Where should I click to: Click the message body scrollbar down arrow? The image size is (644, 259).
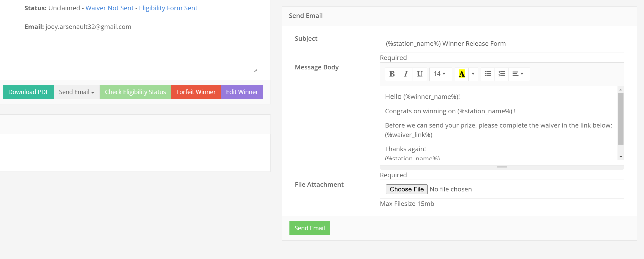click(x=621, y=157)
